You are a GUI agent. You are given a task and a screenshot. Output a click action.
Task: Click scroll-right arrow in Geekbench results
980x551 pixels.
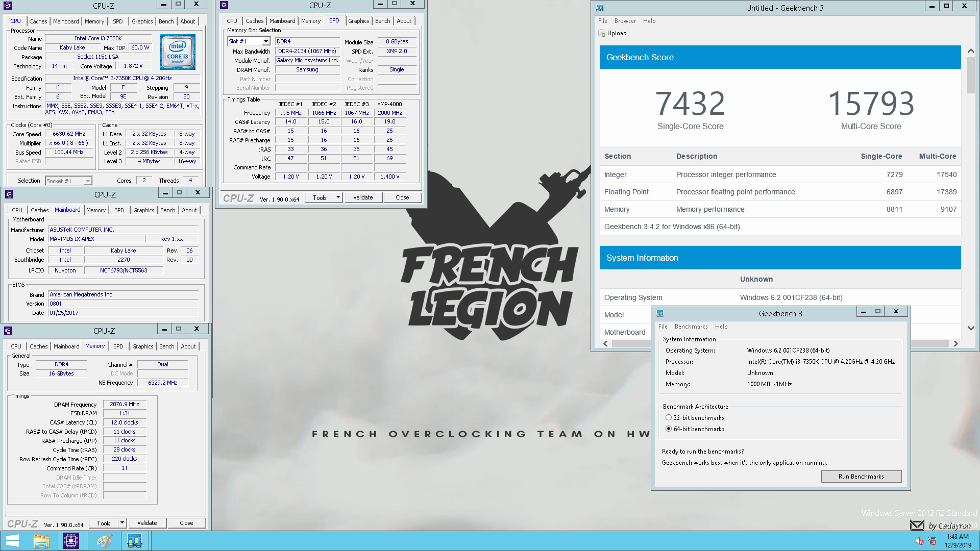click(x=955, y=344)
